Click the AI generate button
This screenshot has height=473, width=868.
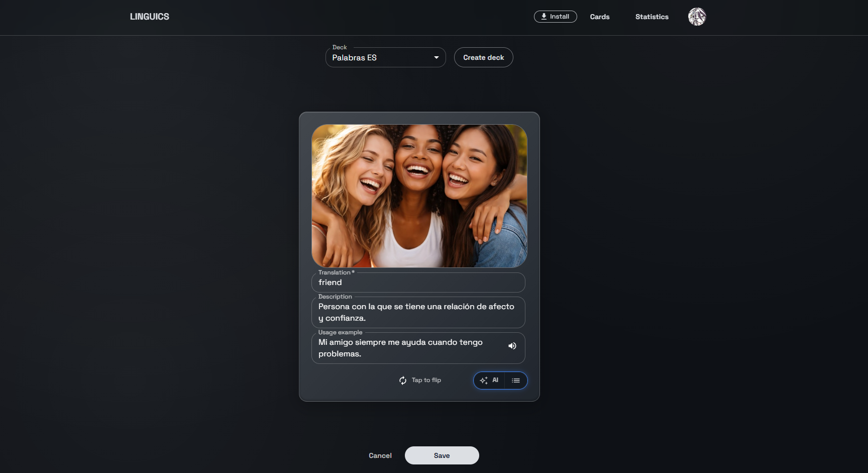point(489,381)
